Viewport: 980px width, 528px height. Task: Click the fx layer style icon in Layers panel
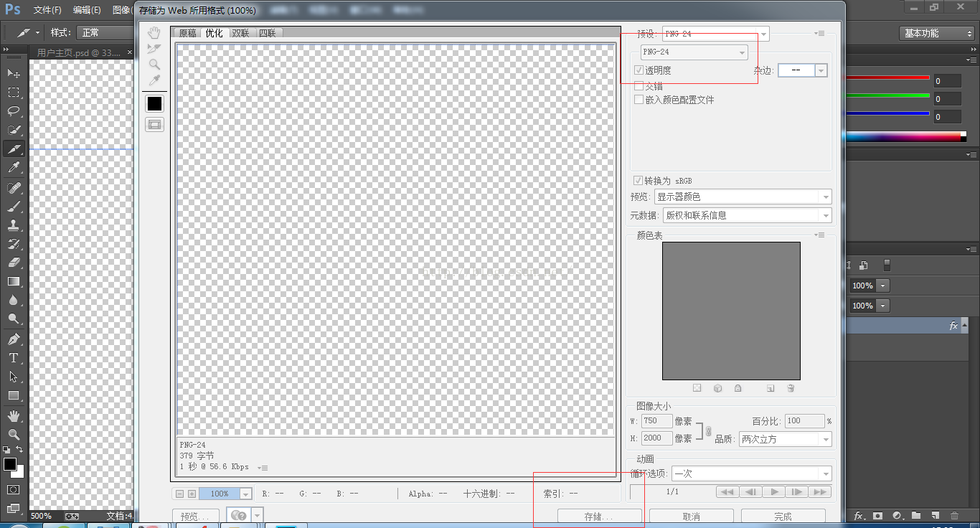coord(858,515)
